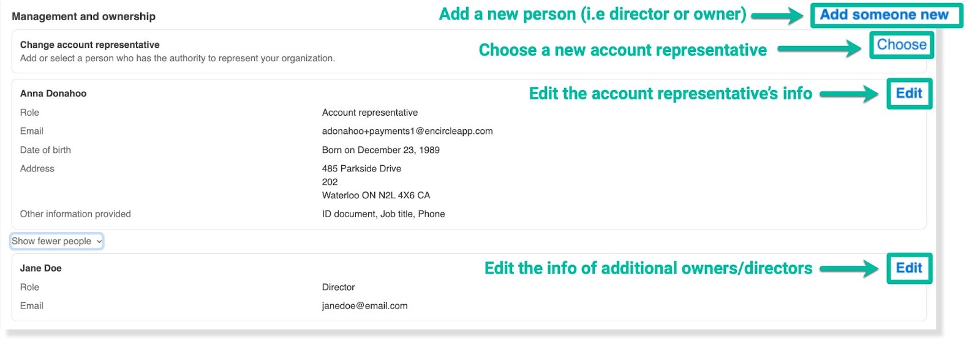Click the janedoe@email.com address

tap(364, 306)
